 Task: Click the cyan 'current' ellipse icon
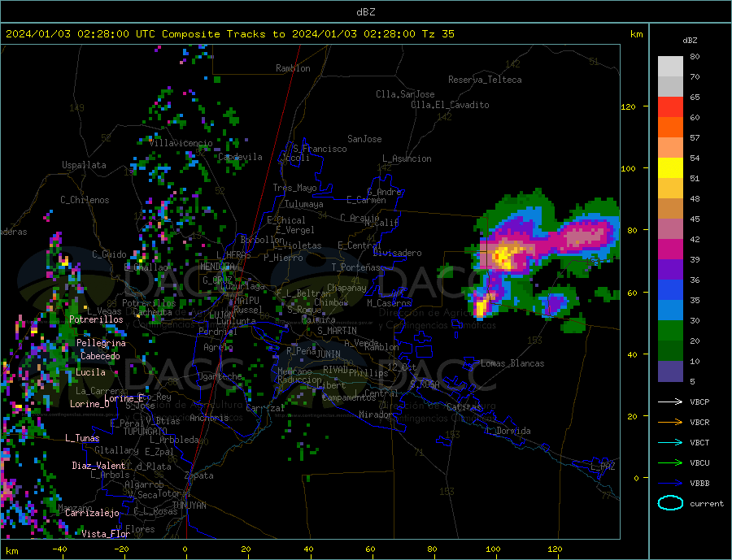click(x=670, y=502)
